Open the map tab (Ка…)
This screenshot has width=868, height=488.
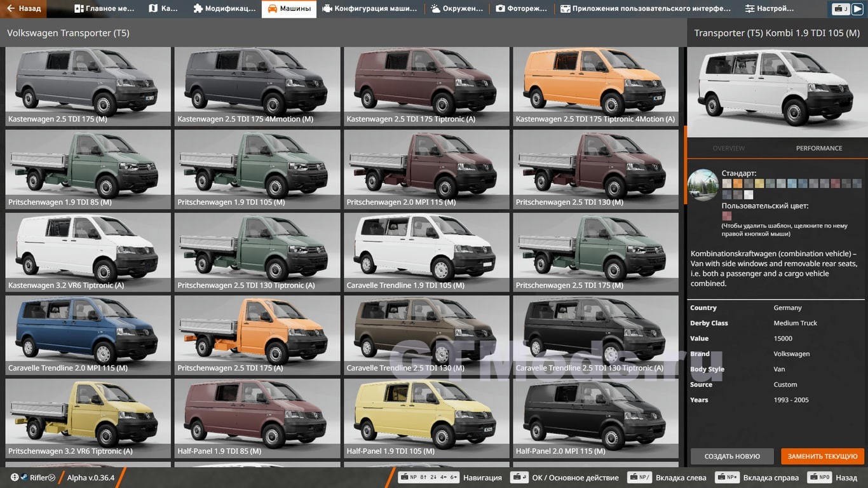coord(163,9)
